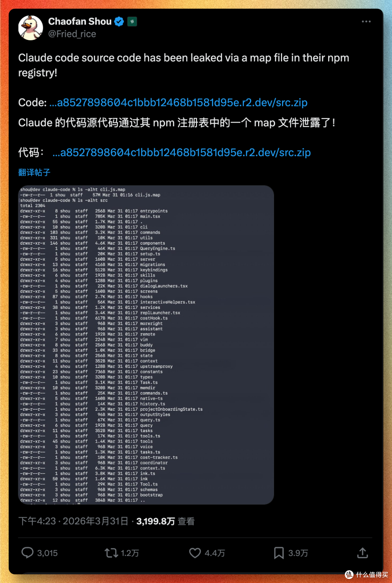Click 'cost-tracker.ts' in the listing
This screenshot has width=392, height=583.
pos(159,457)
